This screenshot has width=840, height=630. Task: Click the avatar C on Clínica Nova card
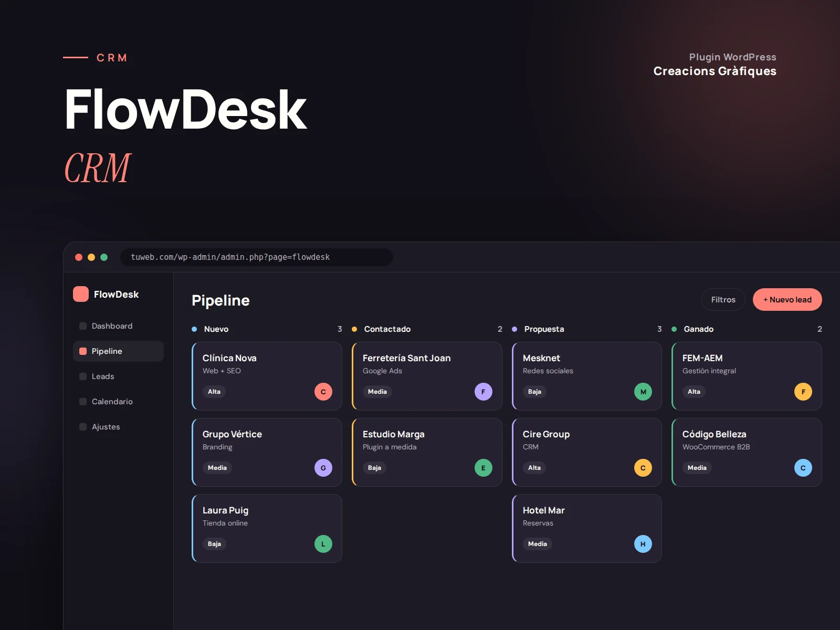[x=323, y=392]
